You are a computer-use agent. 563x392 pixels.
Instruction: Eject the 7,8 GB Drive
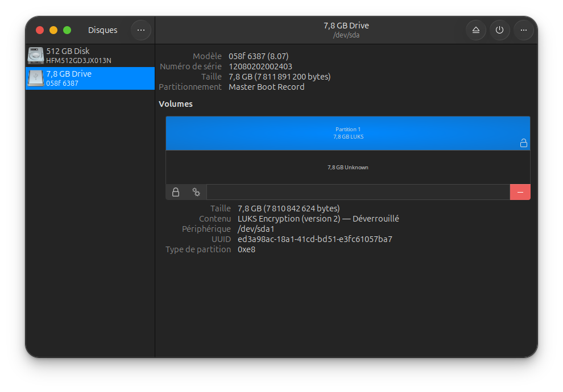point(476,30)
